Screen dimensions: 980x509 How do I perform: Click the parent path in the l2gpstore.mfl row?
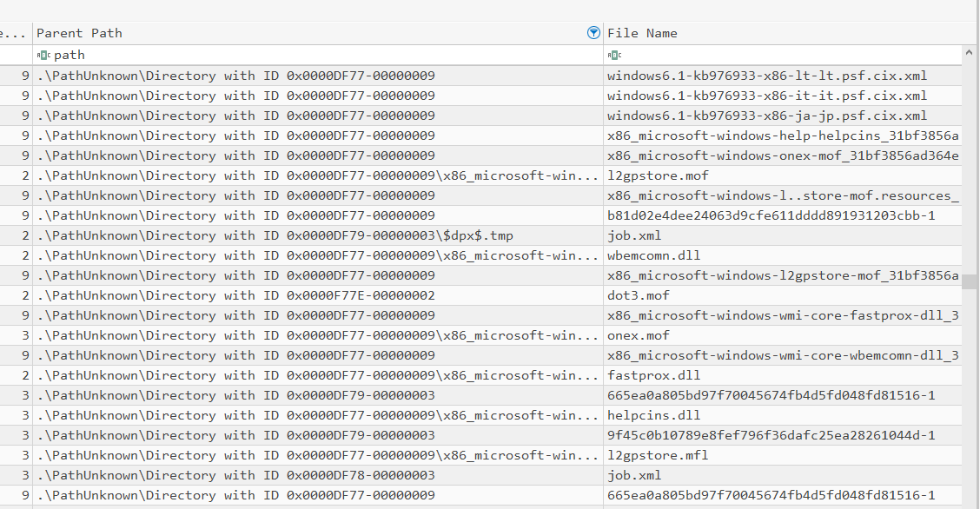tap(317, 455)
